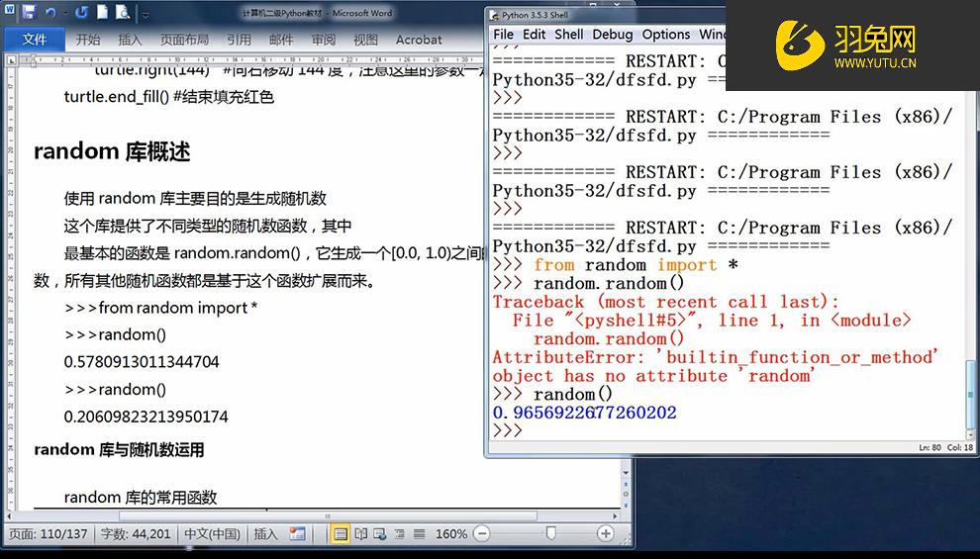The image size is (980, 559).
Task: Click the text '0.20609823213950174' in Word
Action: [x=146, y=417]
